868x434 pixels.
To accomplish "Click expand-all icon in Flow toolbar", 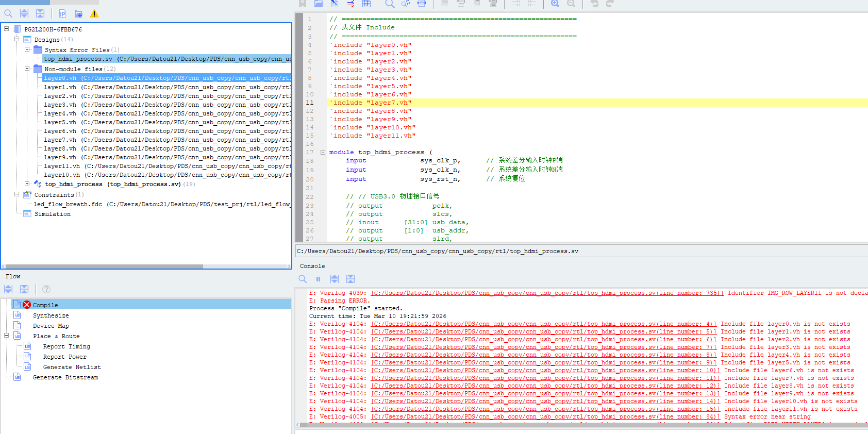I will pos(8,289).
